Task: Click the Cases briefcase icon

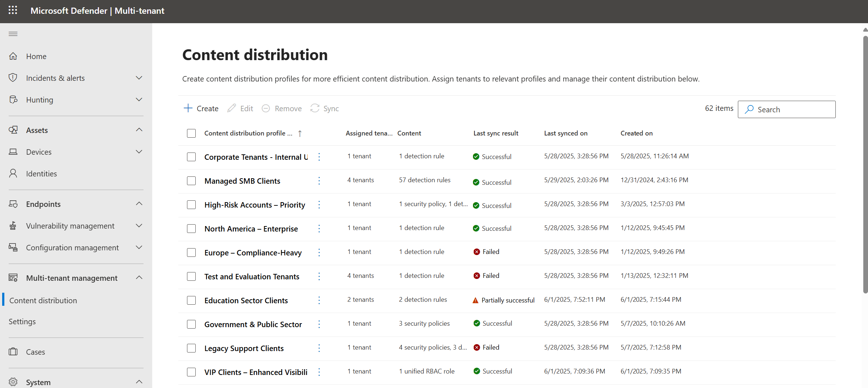Action: tap(13, 352)
